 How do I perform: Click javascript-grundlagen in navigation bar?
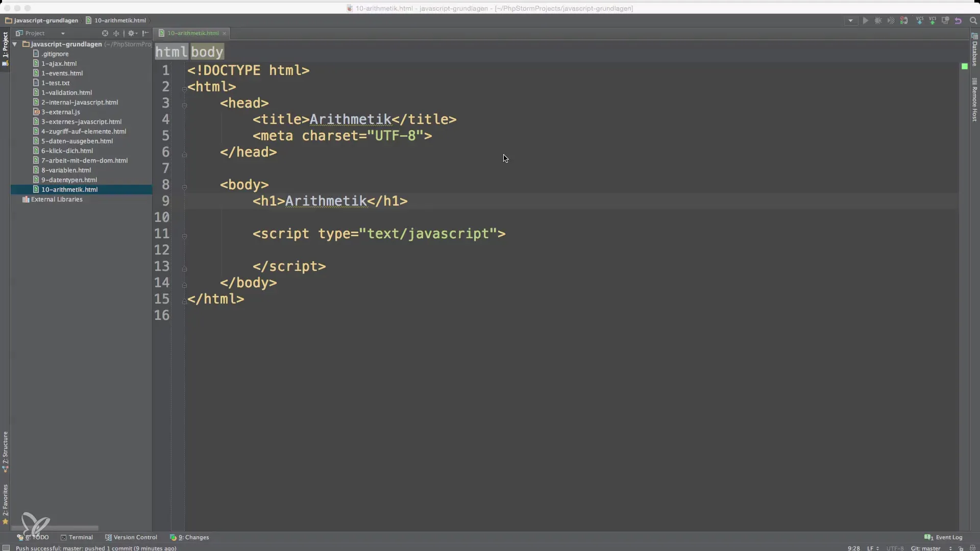point(45,20)
